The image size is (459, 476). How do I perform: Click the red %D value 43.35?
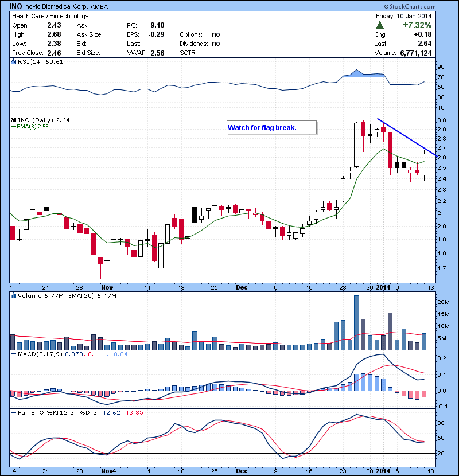[134, 412]
